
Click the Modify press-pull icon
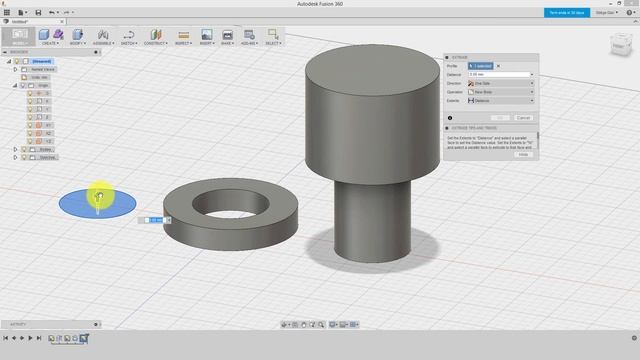(78, 35)
